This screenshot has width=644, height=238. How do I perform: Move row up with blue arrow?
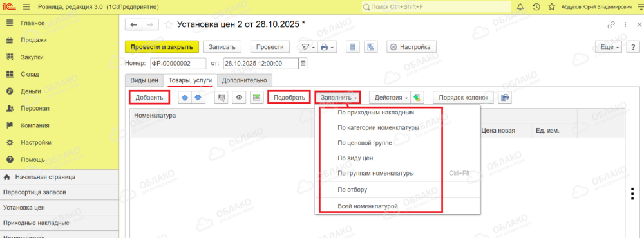click(185, 98)
